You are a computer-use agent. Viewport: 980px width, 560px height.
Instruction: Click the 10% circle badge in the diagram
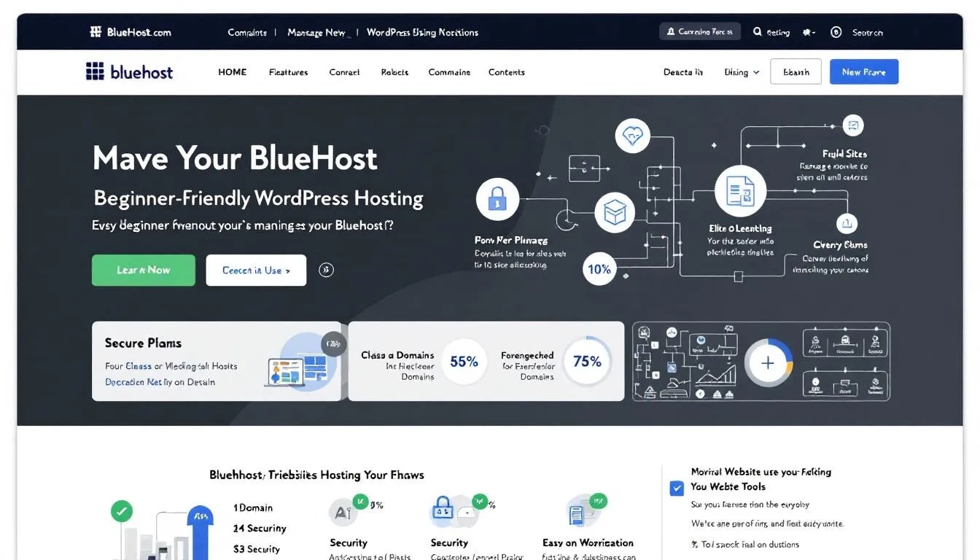(x=599, y=269)
